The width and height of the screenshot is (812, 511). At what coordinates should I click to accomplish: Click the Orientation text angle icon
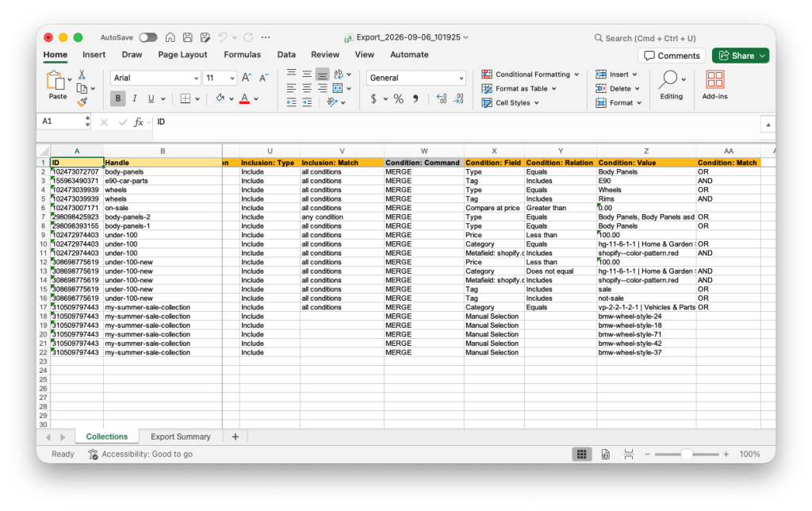pos(332,102)
